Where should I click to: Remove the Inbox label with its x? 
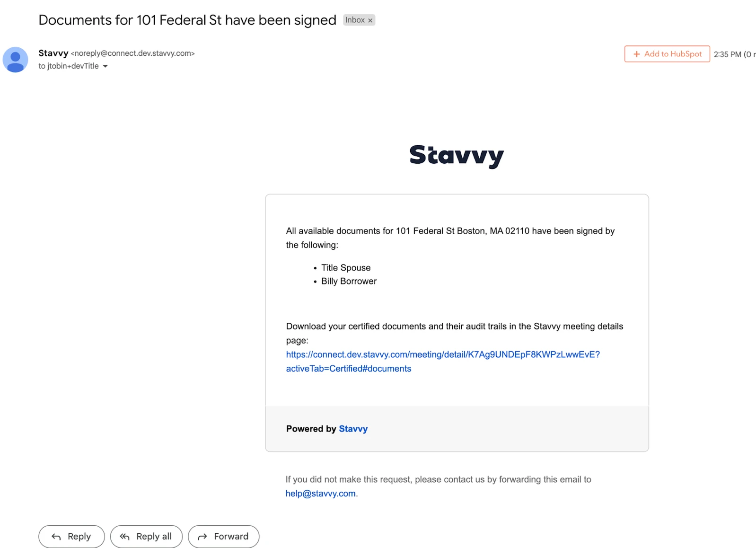coord(370,20)
